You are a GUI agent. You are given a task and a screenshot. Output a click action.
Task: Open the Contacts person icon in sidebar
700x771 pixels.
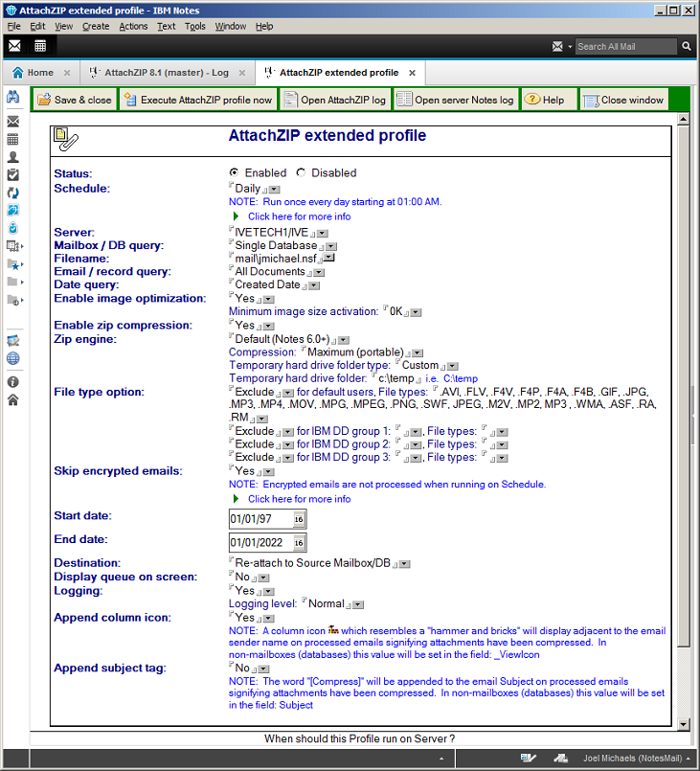13,157
